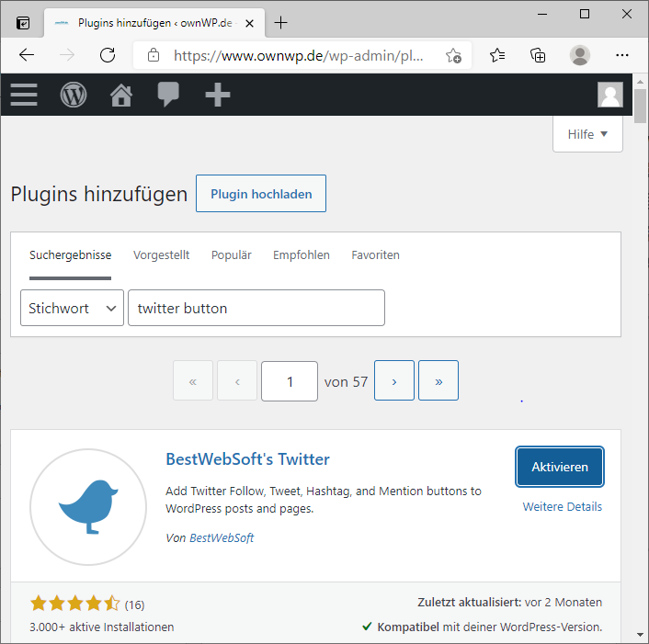The height and width of the screenshot is (644, 649).
Task: Click the star rating of the plugin
Action: (74, 603)
